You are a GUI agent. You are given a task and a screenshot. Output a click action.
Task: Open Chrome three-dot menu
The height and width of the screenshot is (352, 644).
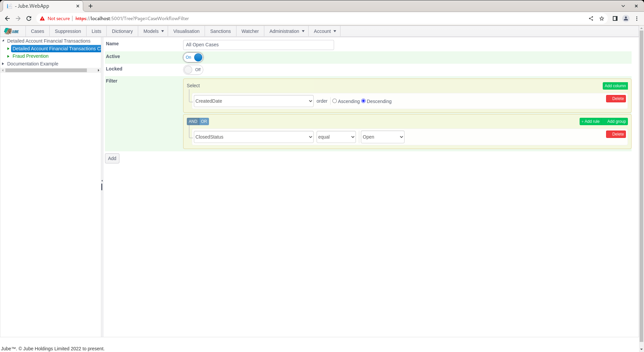click(x=637, y=18)
